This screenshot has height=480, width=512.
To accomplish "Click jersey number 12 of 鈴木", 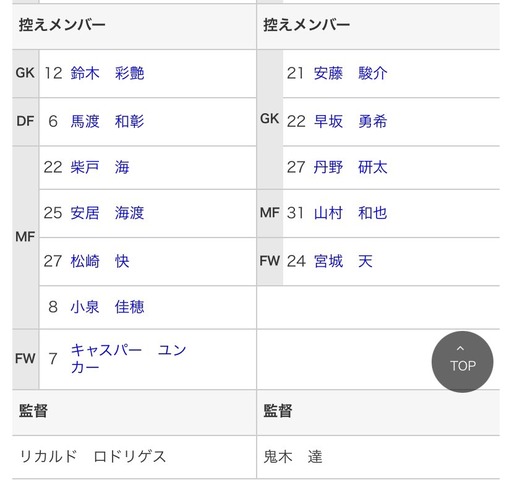I will (53, 73).
